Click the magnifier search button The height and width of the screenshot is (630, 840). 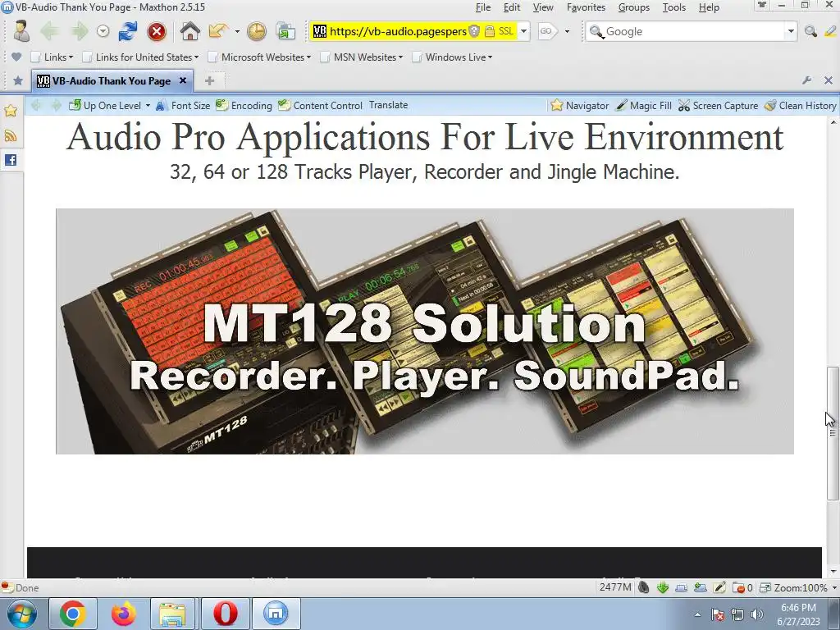point(810,32)
